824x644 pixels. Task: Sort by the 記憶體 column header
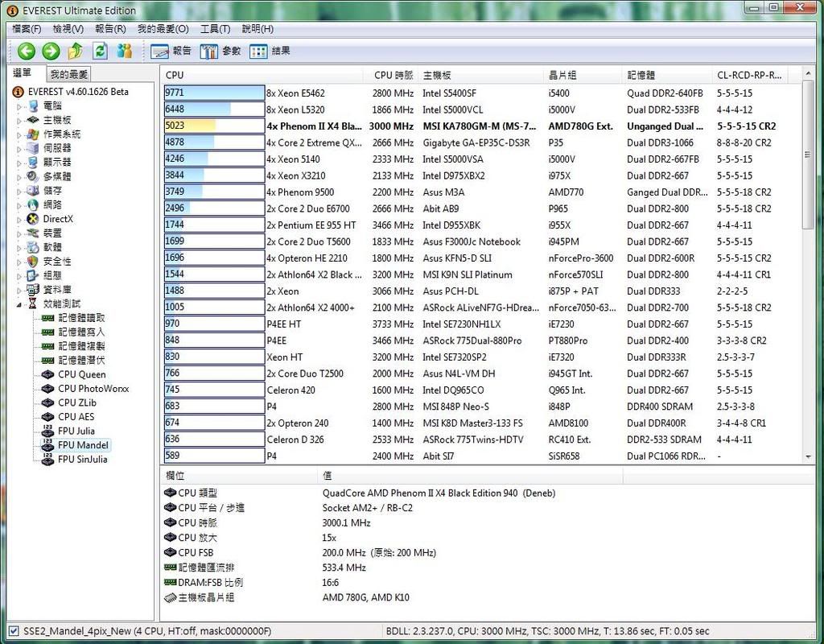coord(667,75)
